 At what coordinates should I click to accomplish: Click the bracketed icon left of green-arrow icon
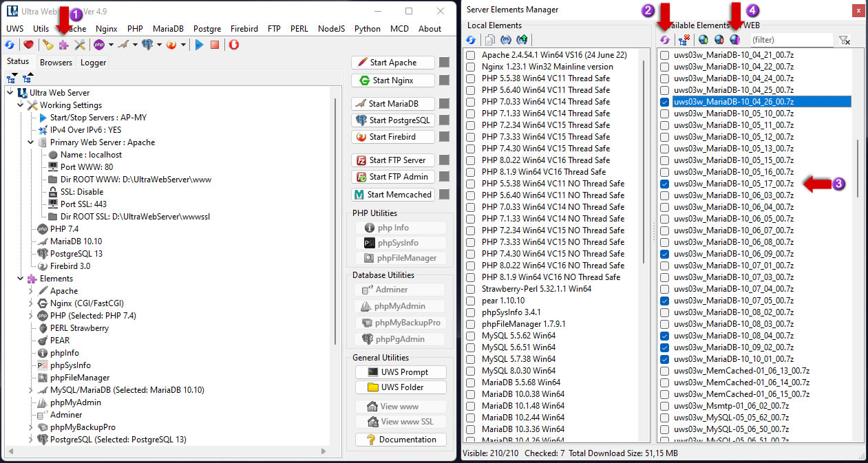pos(505,40)
